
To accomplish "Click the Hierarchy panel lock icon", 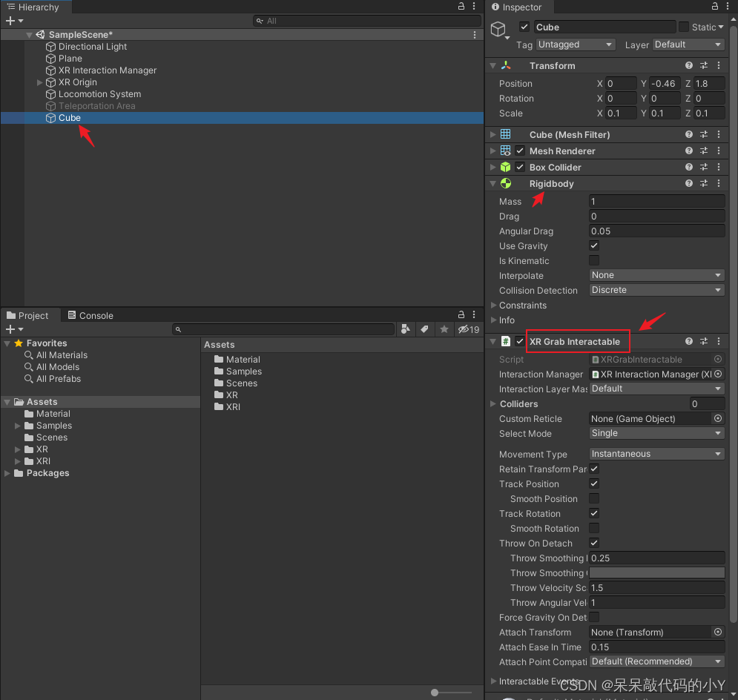I will [x=461, y=7].
